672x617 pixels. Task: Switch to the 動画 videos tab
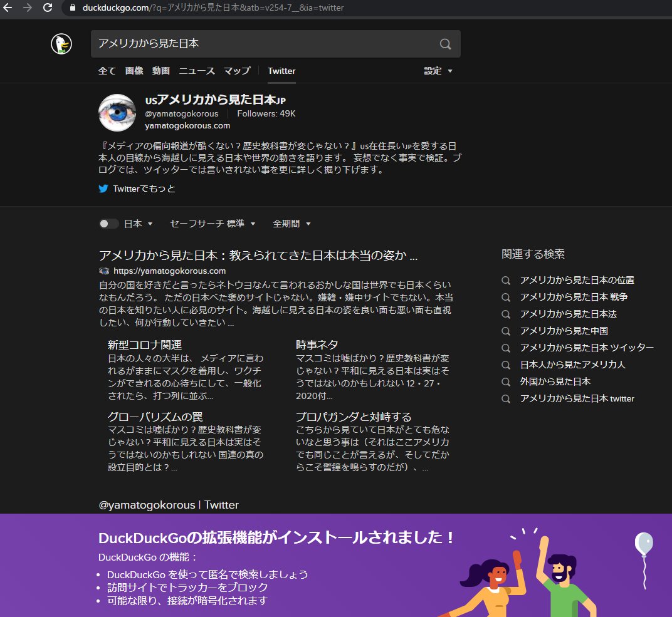pyautogui.click(x=160, y=71)
